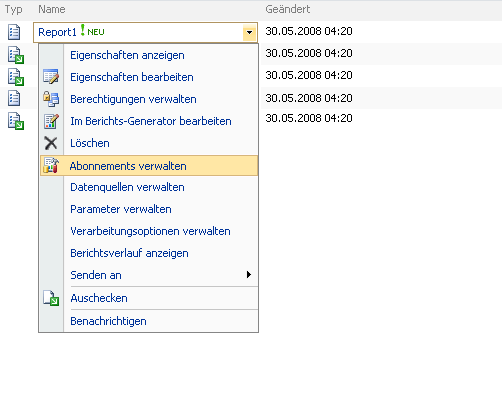
Task: Click the Abonnements verwalten icon
Action: click(51, 165)
